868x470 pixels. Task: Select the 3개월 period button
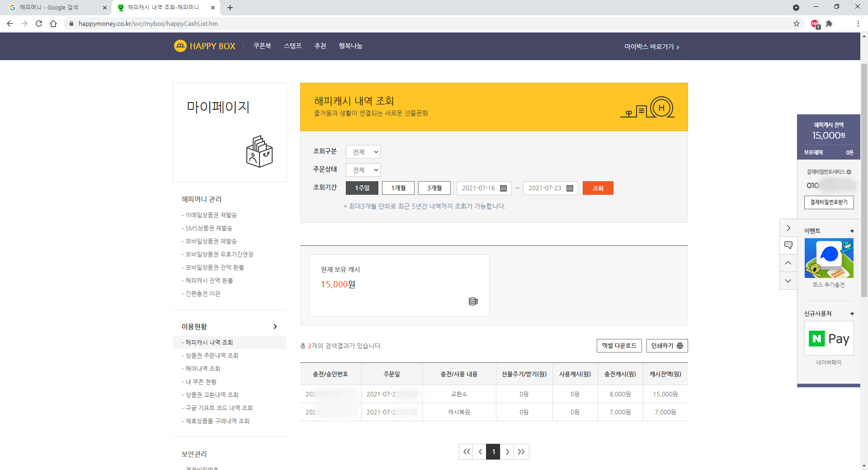(x=434, y=188)
